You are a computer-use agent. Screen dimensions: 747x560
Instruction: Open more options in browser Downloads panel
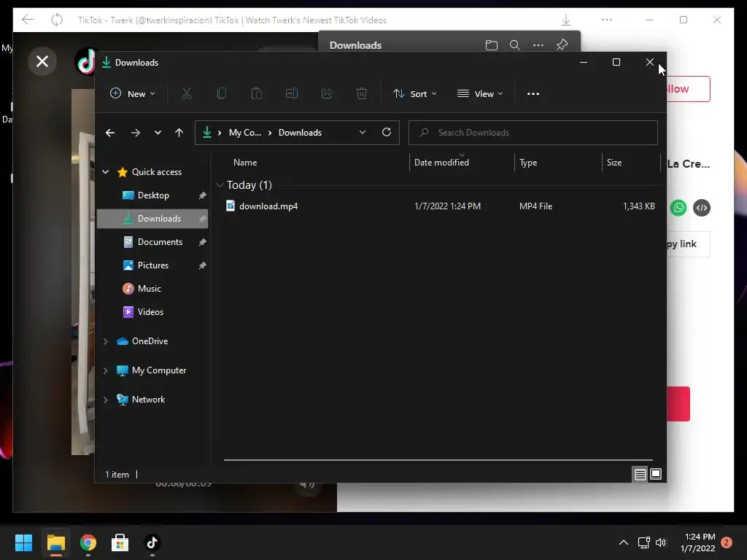point(538,45)
